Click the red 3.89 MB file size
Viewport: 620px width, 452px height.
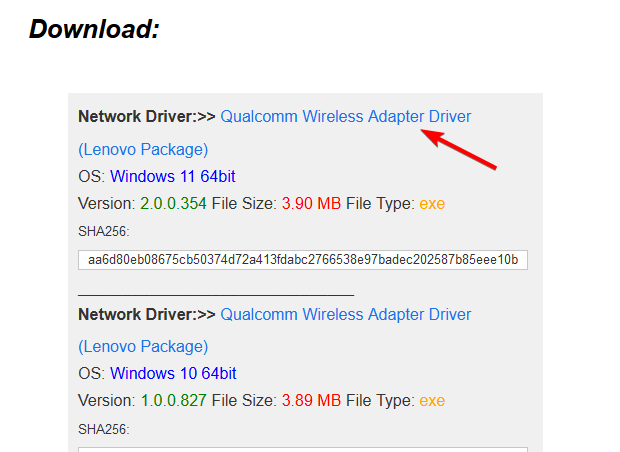pos(311,401)
